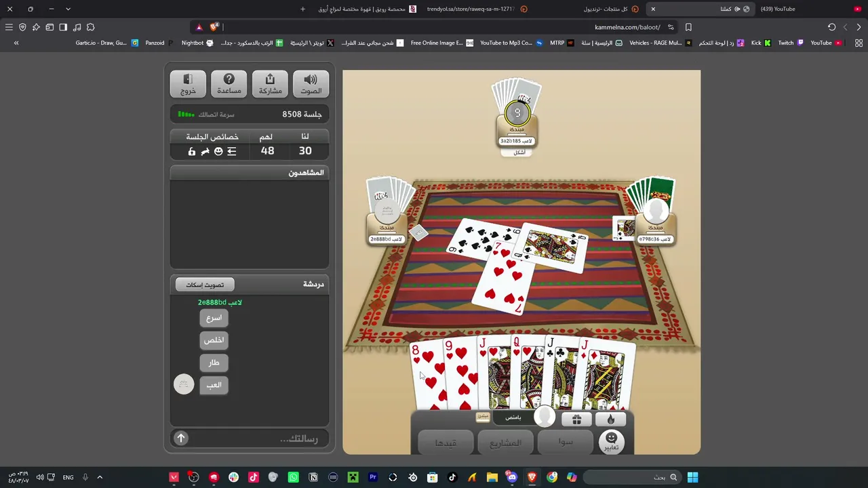
Task: Open the Kick bookmark
Action: pos(761,43)
